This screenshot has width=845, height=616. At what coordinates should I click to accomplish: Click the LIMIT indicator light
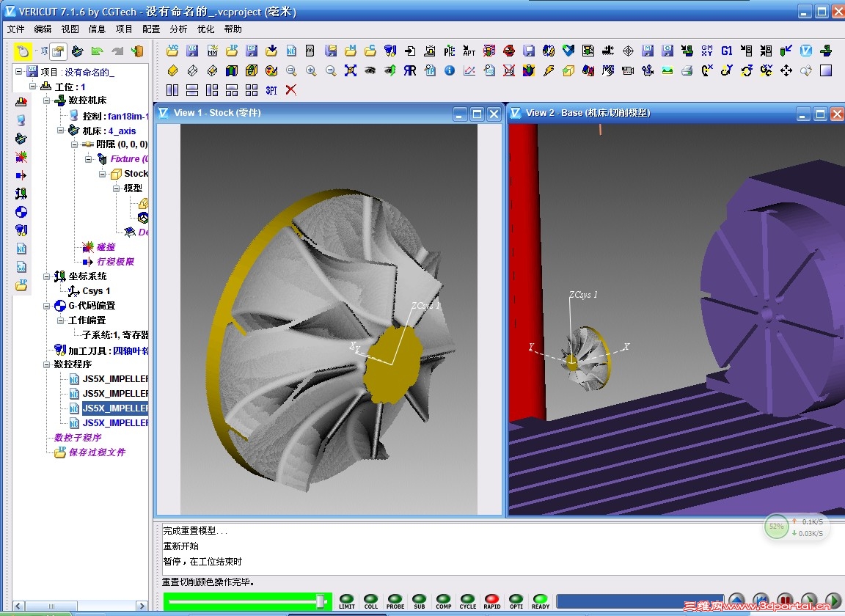pyautogui.click(x=346, y=601)
